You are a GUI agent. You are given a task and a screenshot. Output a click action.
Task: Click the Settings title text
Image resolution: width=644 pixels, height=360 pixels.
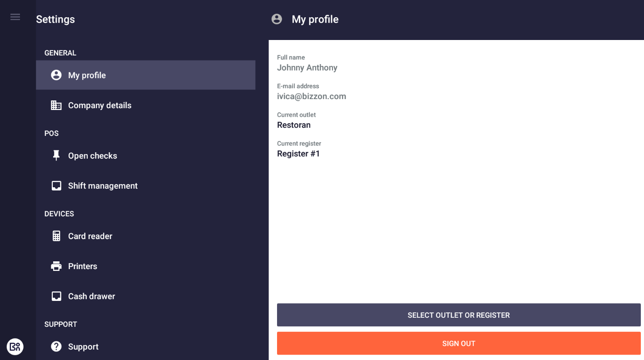tap(55, 19)
